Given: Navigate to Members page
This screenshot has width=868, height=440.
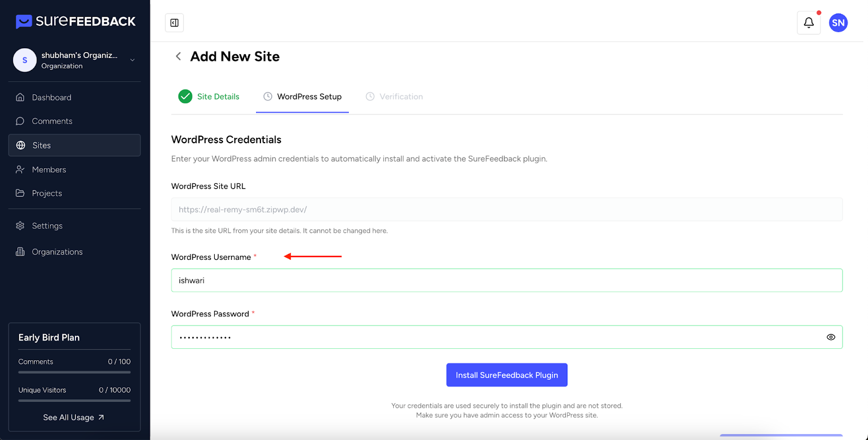Looking at the screenshot, I should (49, 170).
